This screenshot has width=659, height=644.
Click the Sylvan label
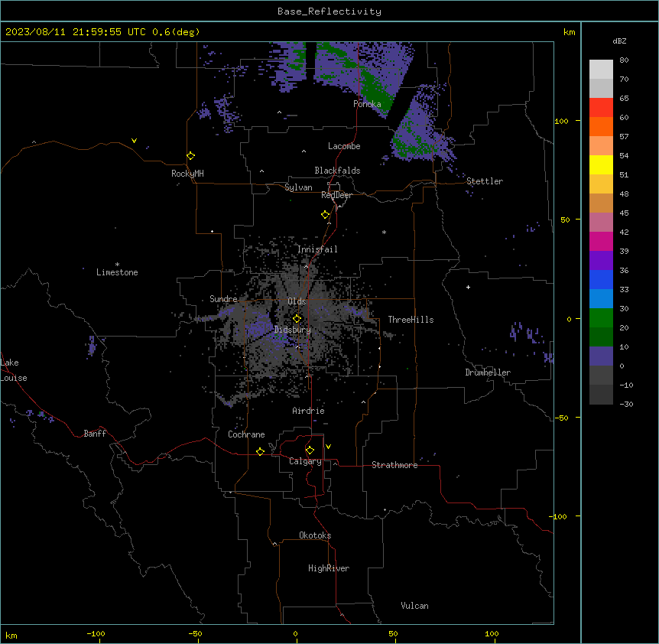coord(298,187)
